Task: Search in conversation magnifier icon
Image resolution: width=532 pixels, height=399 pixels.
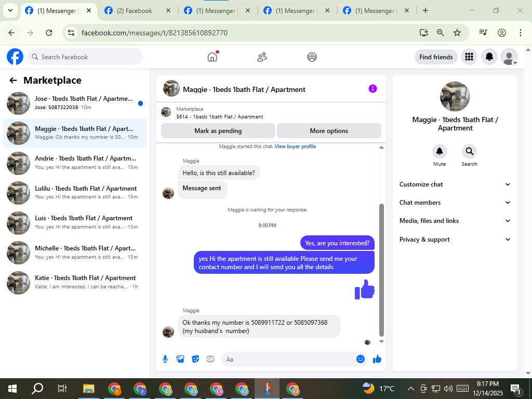Action: (469, 151)
